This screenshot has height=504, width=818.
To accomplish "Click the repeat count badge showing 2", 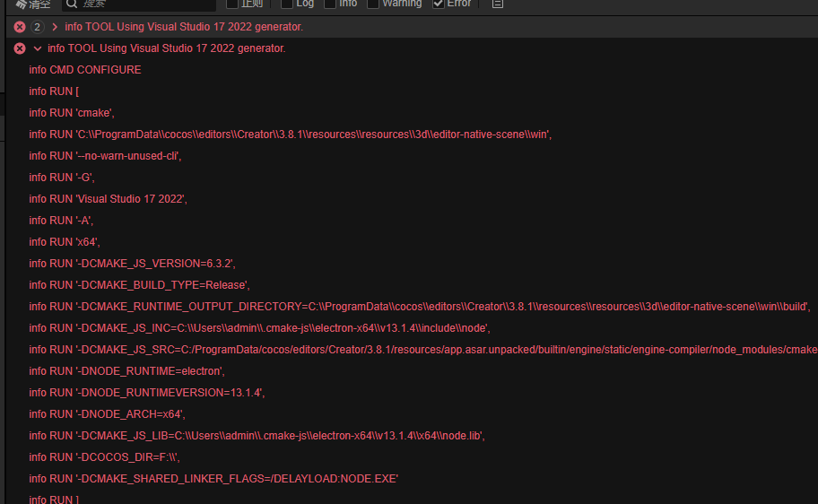I will pos(37,27).
